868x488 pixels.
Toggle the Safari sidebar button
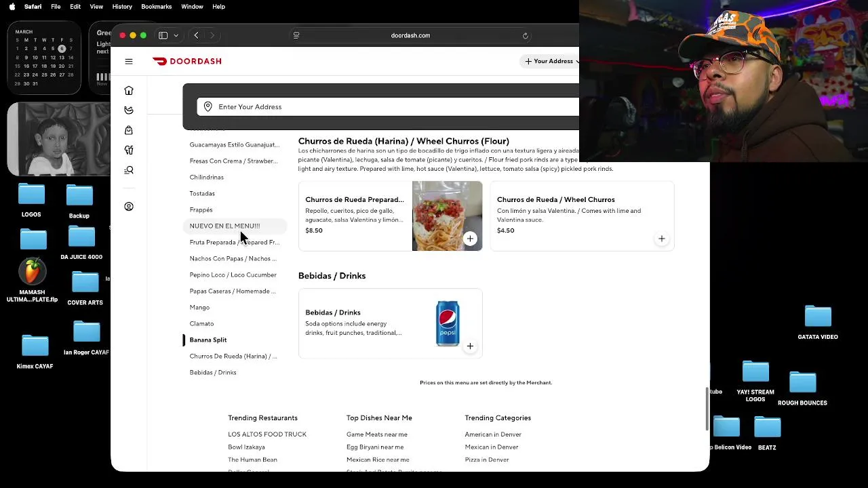tap(163, 35)
